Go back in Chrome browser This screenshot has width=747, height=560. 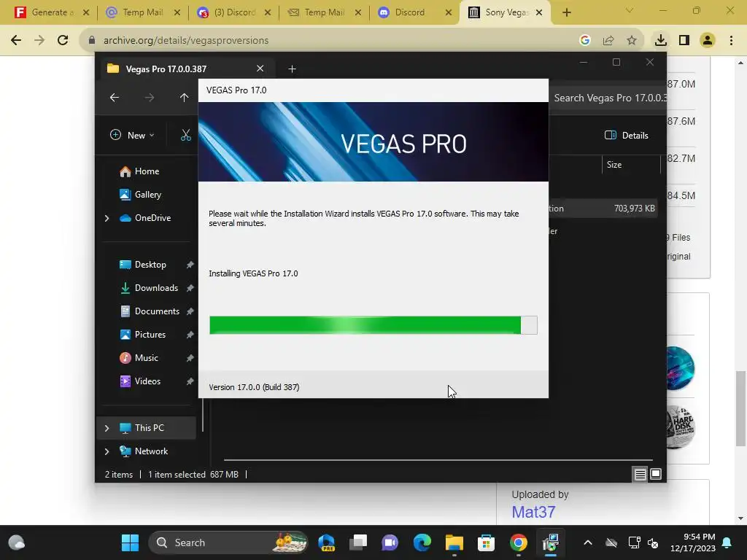click(16, 41)
